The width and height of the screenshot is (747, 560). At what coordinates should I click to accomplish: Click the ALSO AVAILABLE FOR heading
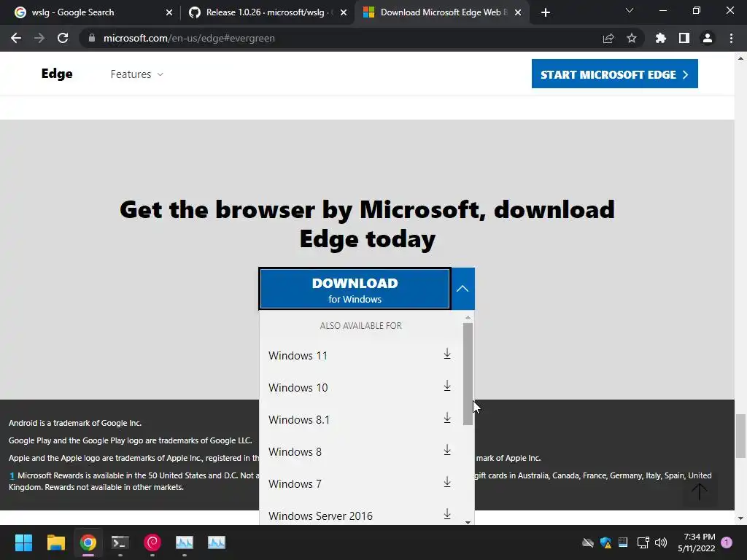coord(360,326)
